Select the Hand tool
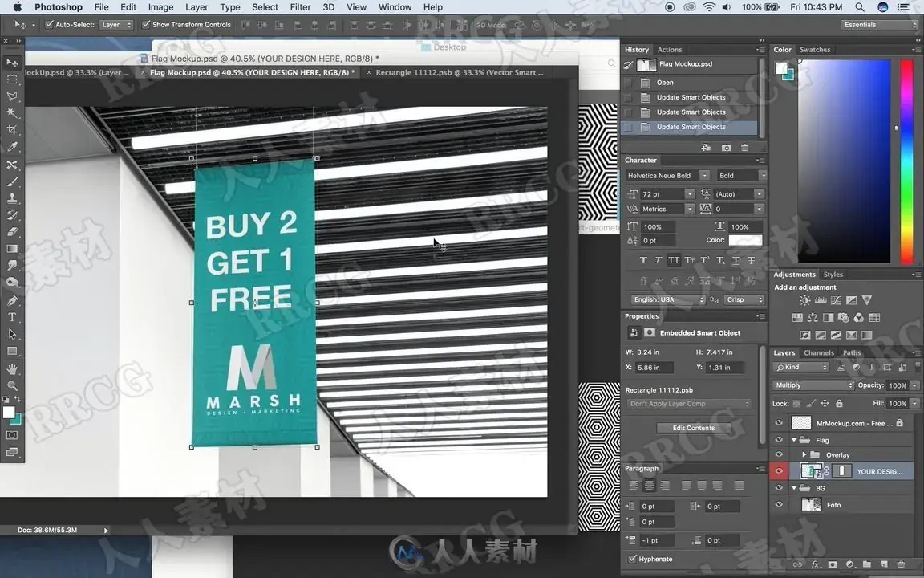The width and height of the screenshot is (924, 578). (x=12, y=369)
